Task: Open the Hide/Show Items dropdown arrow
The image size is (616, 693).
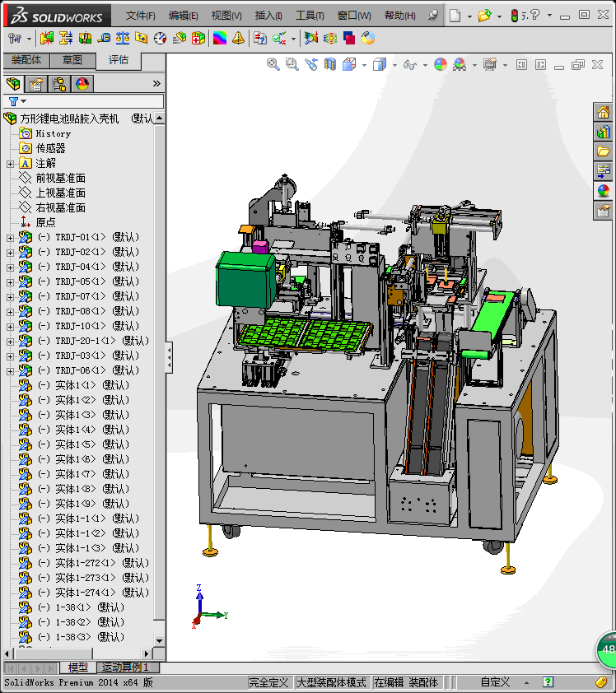Action: point(425,65)
